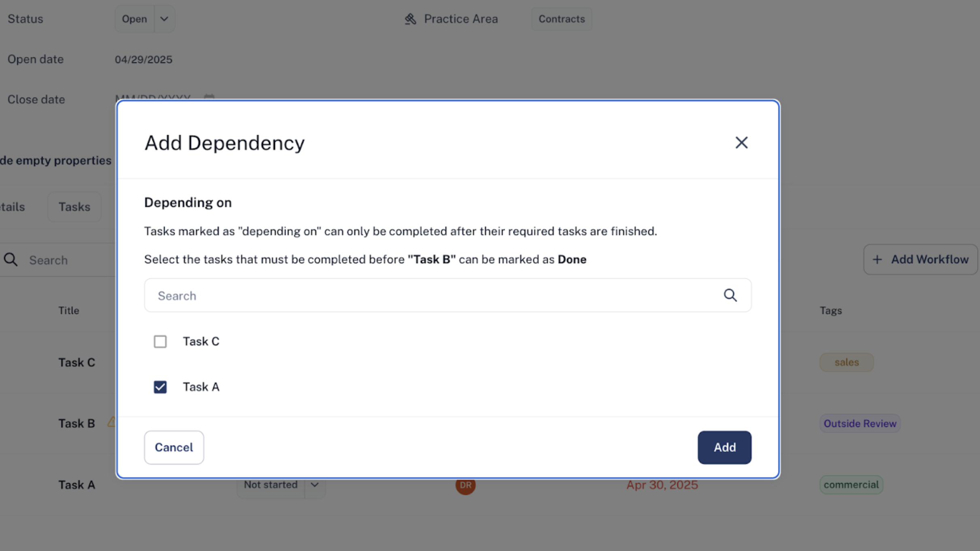The image size is (980, 551).
Task: Click the Cancel button
Action: coord(174,447)
